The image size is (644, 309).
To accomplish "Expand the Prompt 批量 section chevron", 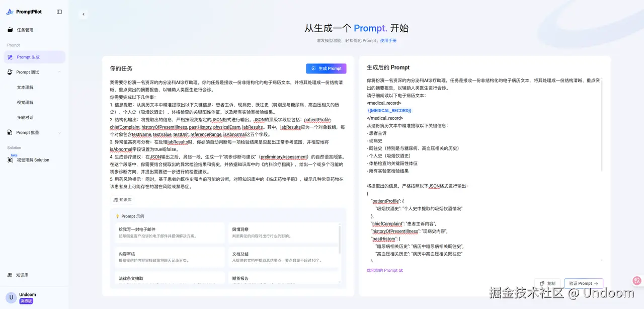I will pyautogui.click(x=59, y=133).
